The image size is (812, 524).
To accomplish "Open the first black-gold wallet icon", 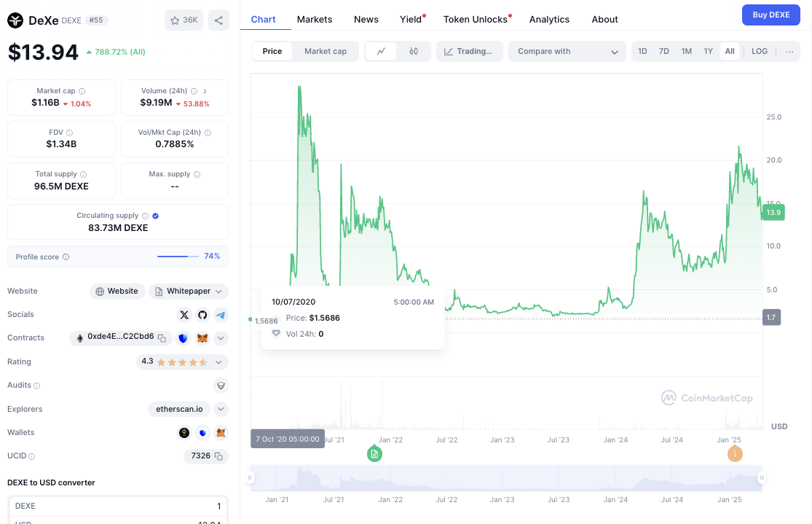I will pos(184,432).
